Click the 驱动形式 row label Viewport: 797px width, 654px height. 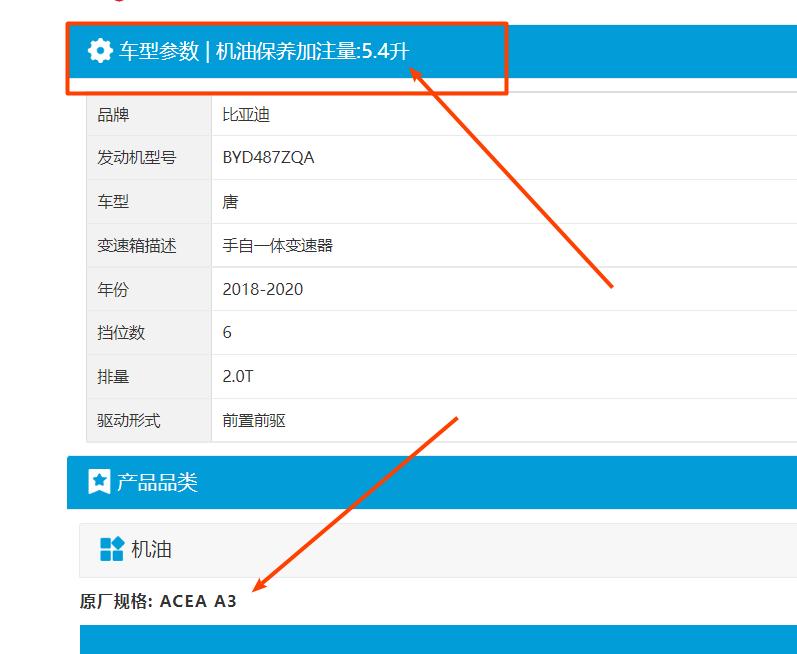click(x=129, y=420)
